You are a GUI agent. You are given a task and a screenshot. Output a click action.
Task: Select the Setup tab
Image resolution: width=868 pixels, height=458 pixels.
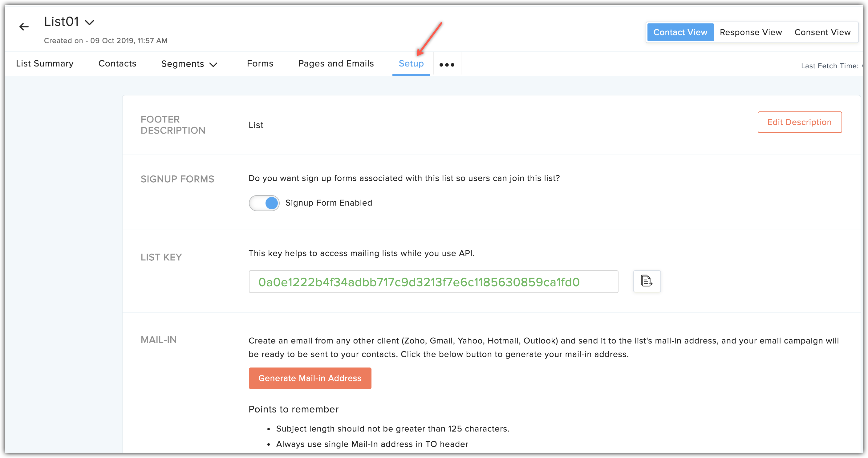click(x=411, y=63)
